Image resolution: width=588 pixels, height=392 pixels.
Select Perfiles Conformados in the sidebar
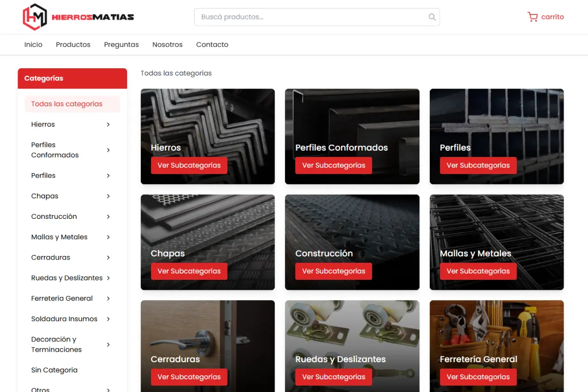coord(55,150)
